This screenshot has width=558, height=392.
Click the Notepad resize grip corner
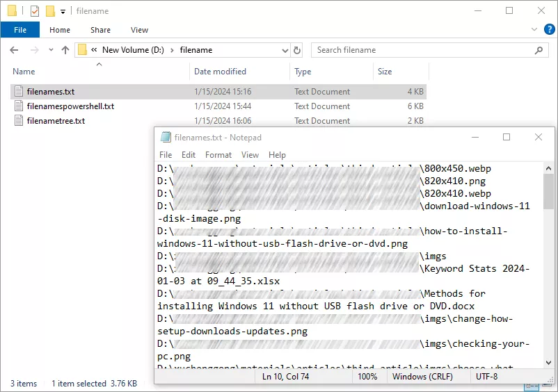click(551, 380)
